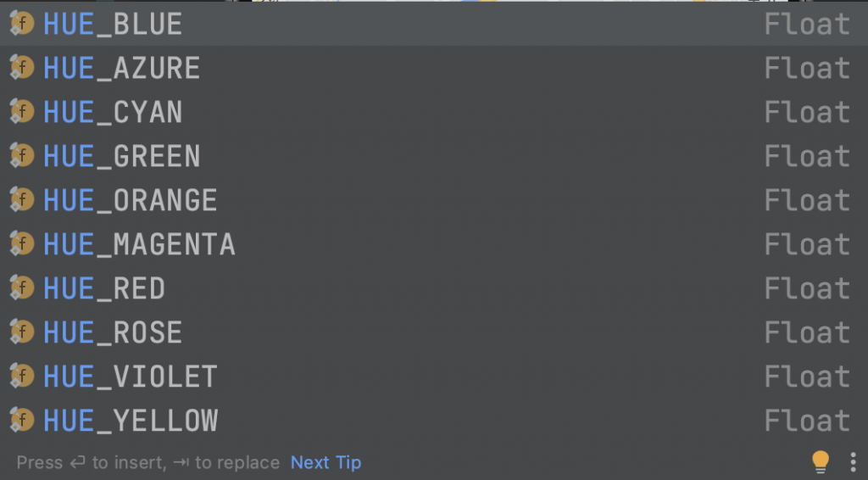Viewport: 868px width, 480px height.
Task: Click the field icon beside HUE_BLUE
Action: (x=22, y=24)
